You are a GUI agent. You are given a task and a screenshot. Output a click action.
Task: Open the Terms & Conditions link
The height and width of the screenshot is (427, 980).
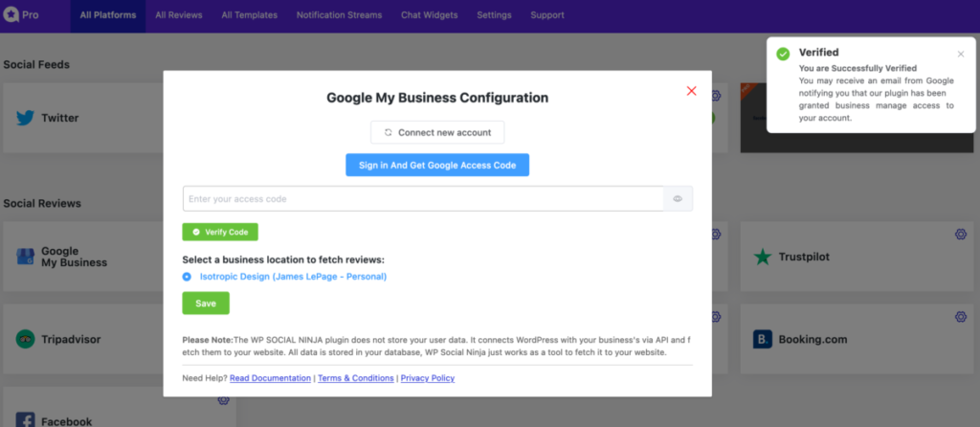[x=356, y=378]
